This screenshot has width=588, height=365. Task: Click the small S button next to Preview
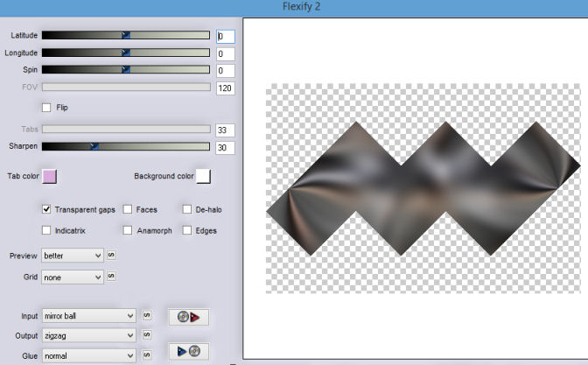[x=111, y=256]
